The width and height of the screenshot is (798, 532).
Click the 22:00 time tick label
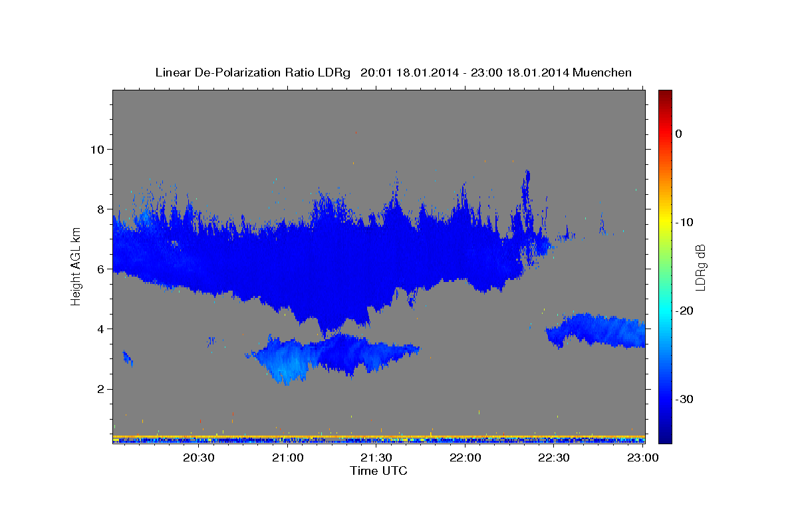click(465, 458)
